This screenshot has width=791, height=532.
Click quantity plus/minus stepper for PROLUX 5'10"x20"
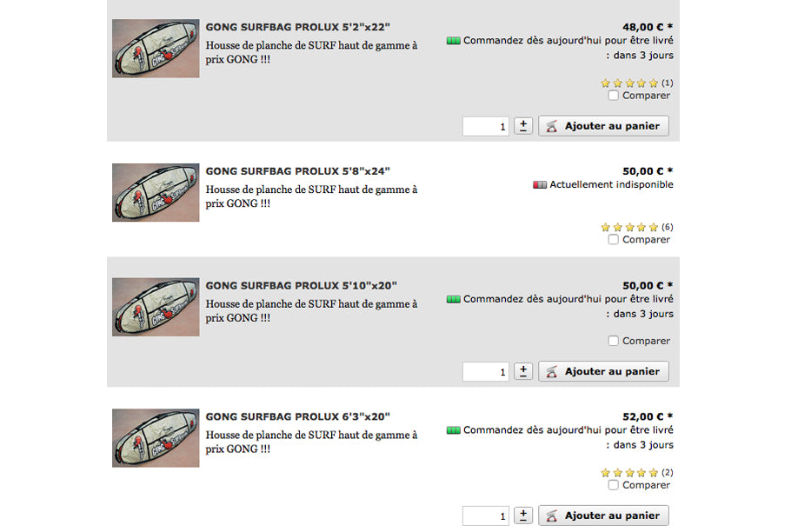click(523, 371)
